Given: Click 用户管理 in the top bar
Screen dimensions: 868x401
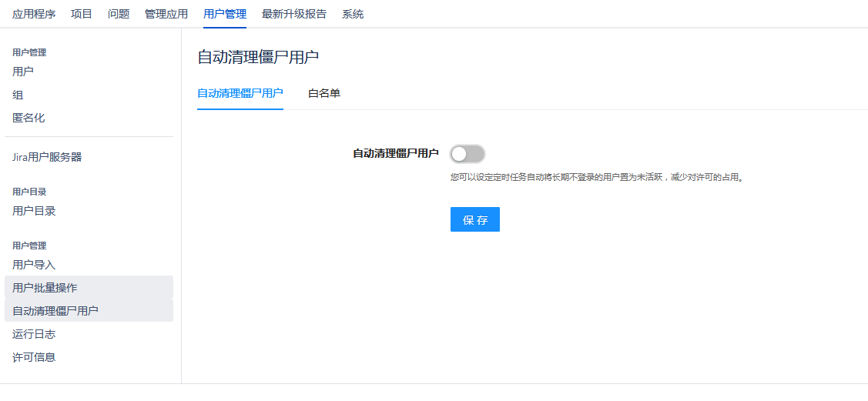Looking at the screenshot, I should coord(225,14).
